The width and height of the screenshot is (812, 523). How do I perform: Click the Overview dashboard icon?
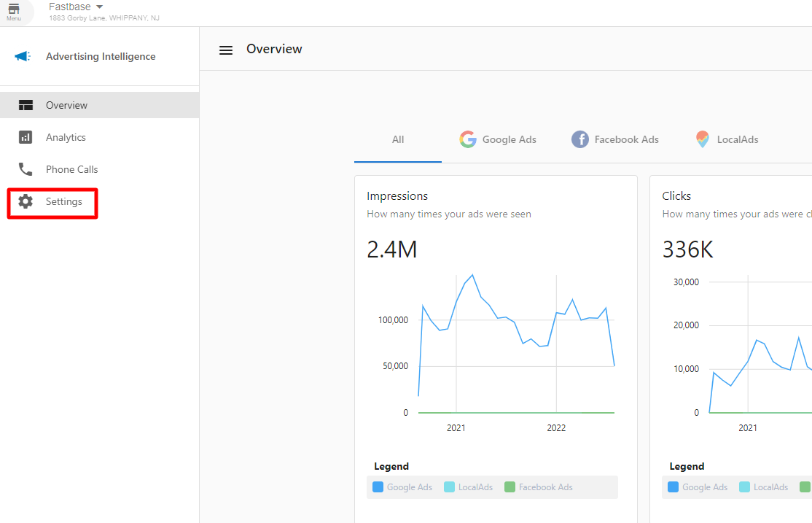[26, 105]
